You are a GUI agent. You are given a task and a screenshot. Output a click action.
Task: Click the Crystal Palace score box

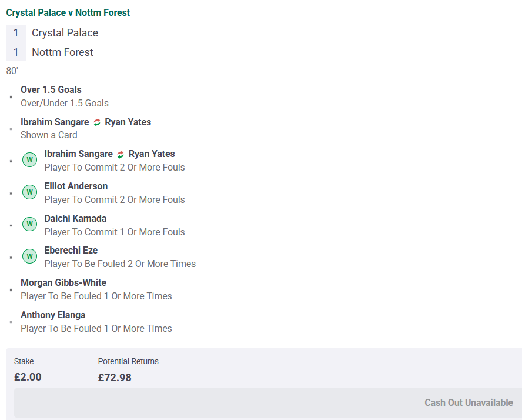[x=16, y=34]
